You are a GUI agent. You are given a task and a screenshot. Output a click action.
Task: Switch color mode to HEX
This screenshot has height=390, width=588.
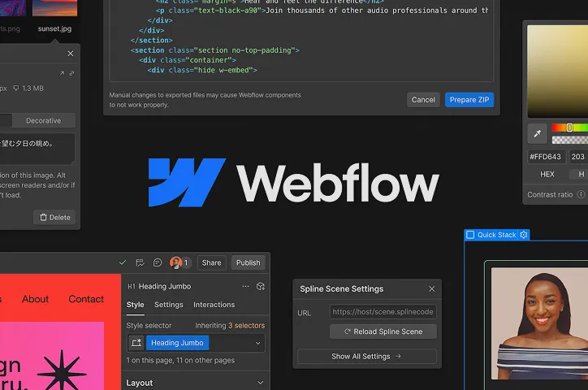pyautogui.click(x=547, y=174)
